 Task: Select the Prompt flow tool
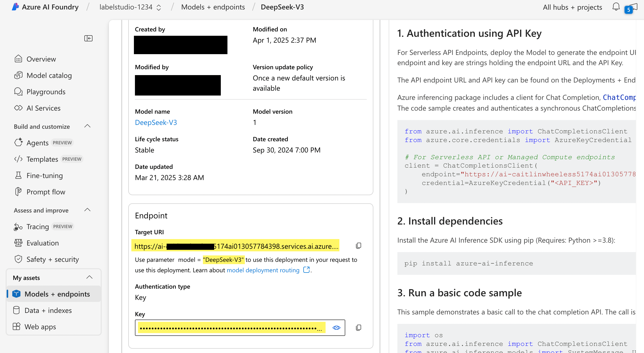pos(45,192)
